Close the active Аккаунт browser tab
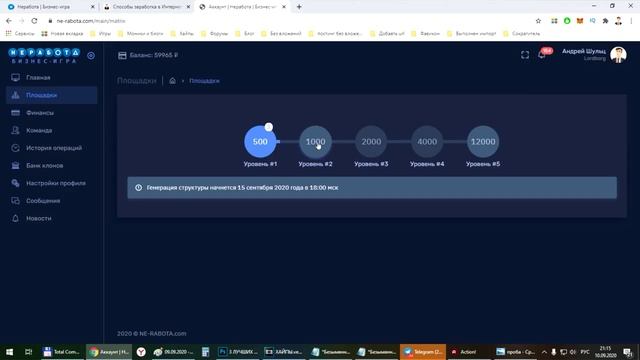 pyautogui.click(x=284, y=7)
